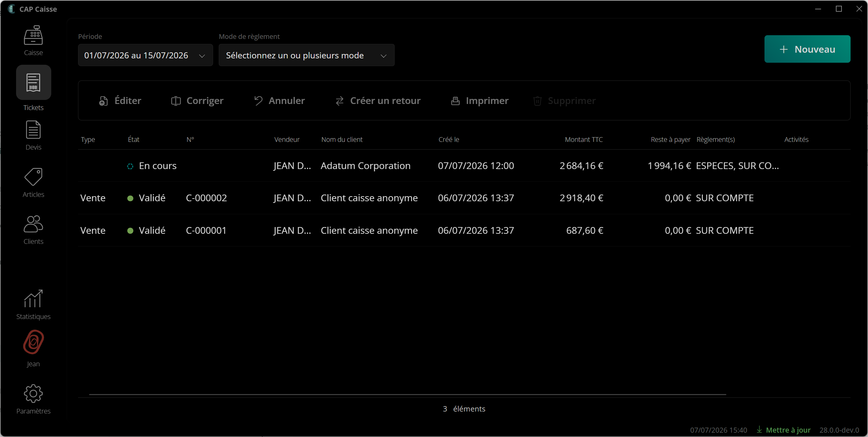
Task: Sort by the Montant TTC column header
Action: point(584,140)
